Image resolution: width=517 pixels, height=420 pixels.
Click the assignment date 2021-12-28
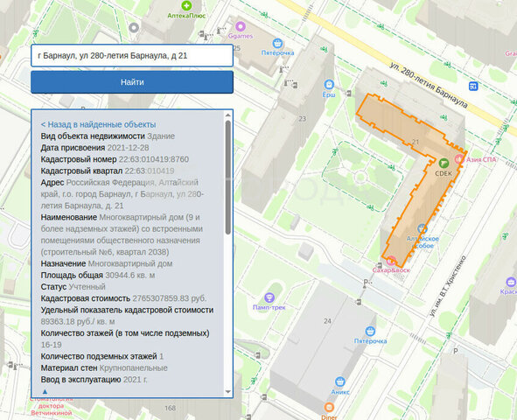[x=129, y=148]
